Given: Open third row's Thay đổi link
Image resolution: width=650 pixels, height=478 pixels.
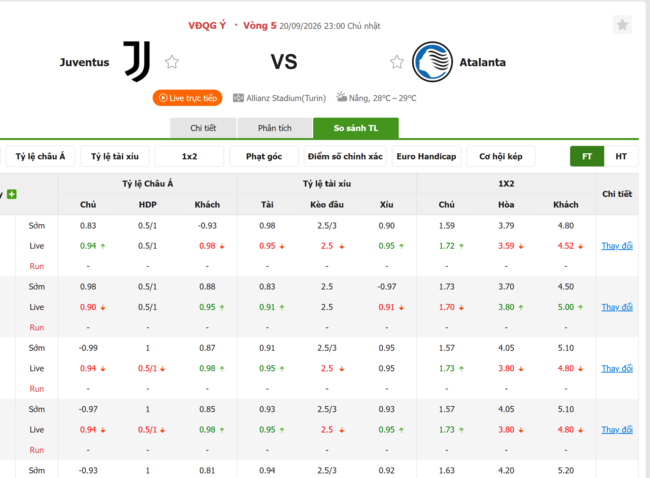Looking at the screenshot, I should 617,369.
